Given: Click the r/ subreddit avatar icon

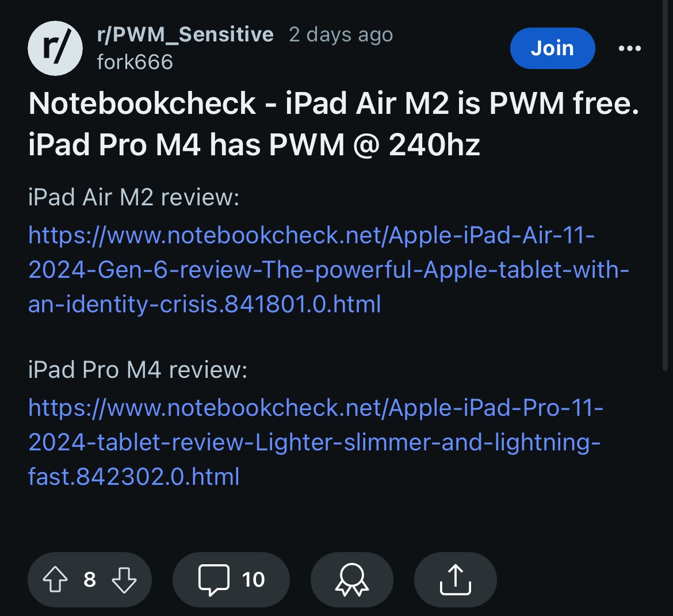Looking at the screenshot, I should coord(55,48).
